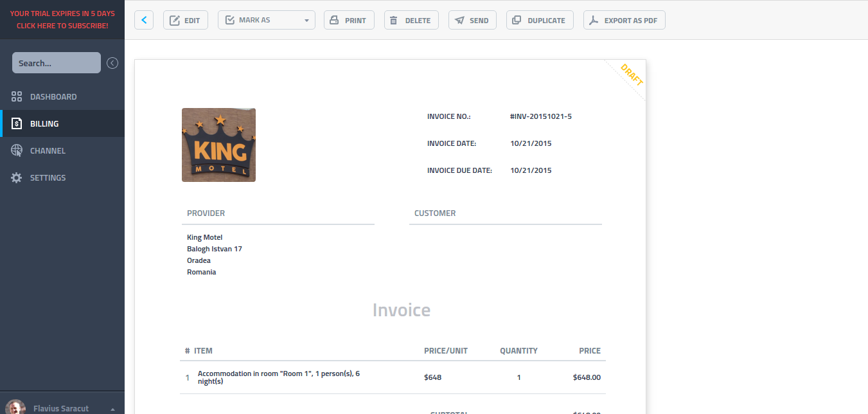Click the Channel globe icon

17,150
